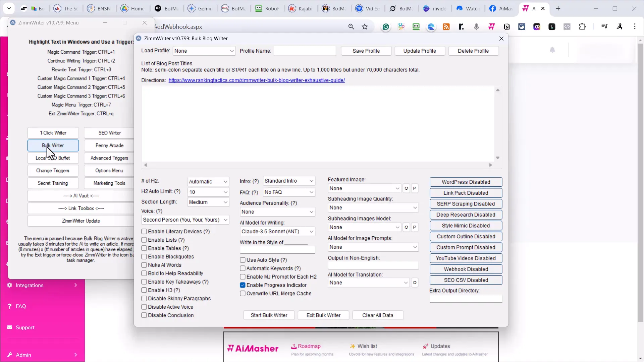Expand the Intro type dropdown

pyautogui.click(x=289, y=181)
